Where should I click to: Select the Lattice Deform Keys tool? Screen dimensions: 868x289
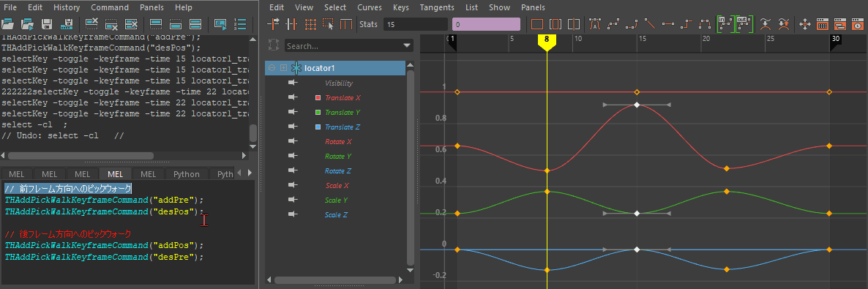point(310,24)
